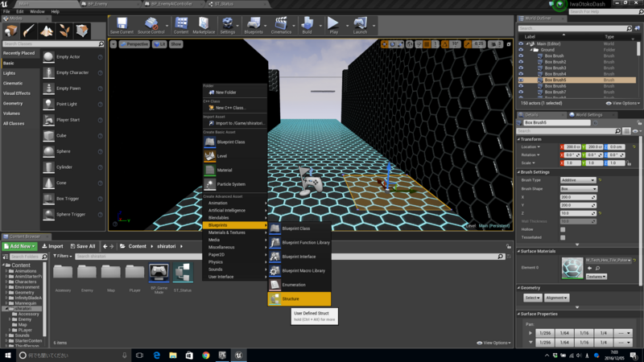The height and width of the screenshot is (362, 644).
Task: Click New C++ Class option
Action: 235,108
